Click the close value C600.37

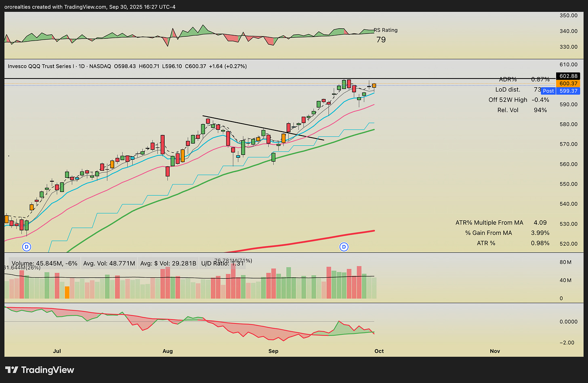196,66
